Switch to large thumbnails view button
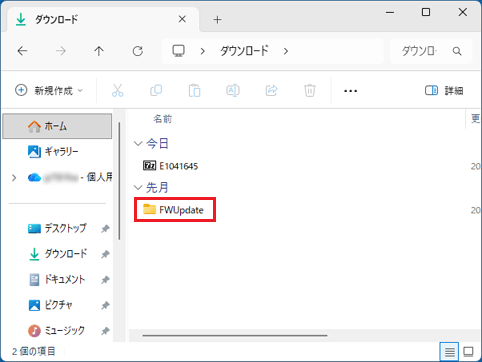 coord(468,351)
